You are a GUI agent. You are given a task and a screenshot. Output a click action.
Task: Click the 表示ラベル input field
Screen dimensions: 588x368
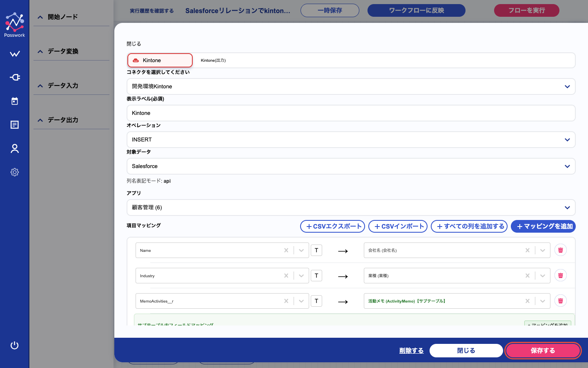tap(351, 113)
